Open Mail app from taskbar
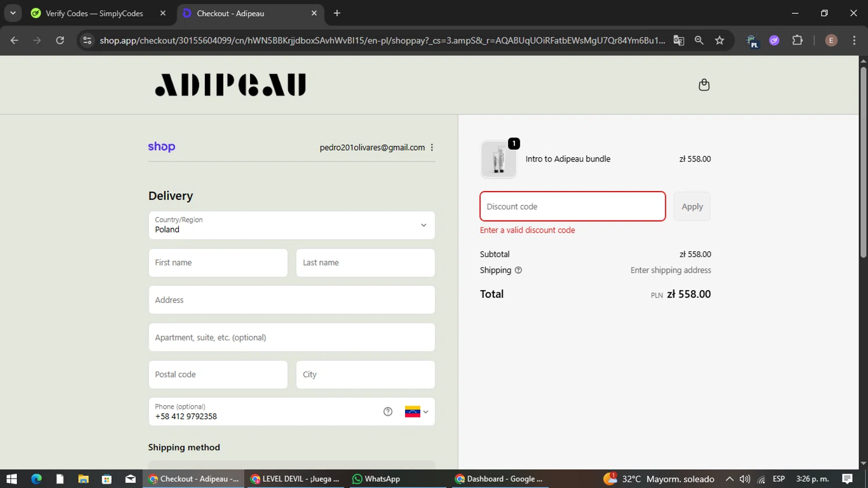 130,479
